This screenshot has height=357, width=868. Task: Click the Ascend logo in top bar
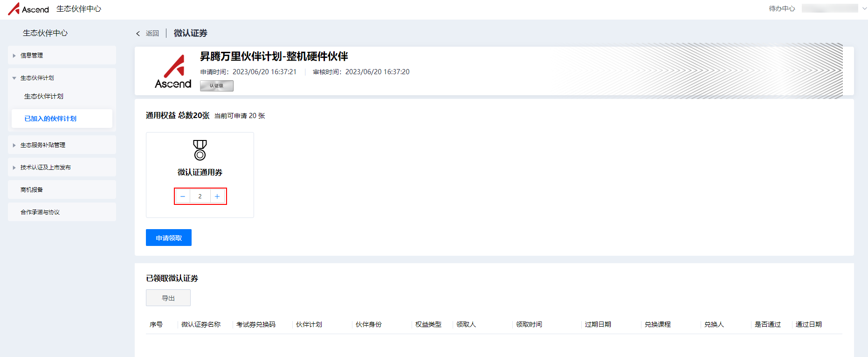28,9
